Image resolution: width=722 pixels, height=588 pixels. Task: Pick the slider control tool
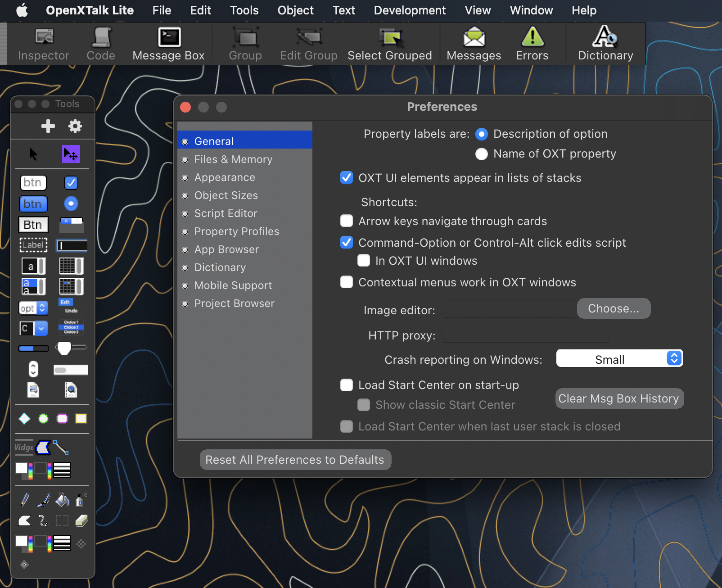click(71, 348)
